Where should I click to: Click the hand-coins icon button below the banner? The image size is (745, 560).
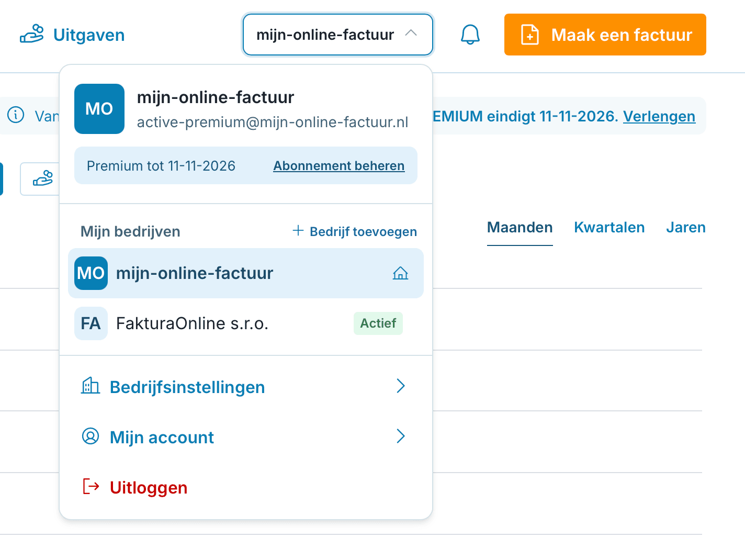click(42, 179)
